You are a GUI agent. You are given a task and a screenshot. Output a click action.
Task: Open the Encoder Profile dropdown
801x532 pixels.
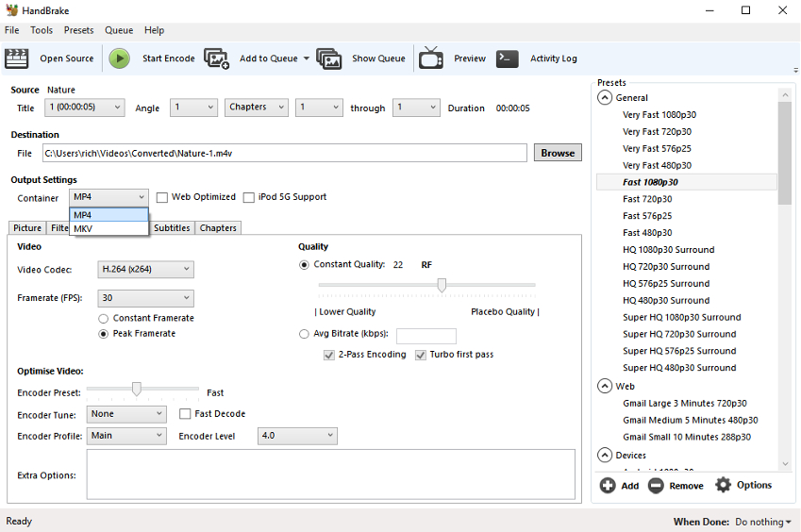tap(126, 436)
